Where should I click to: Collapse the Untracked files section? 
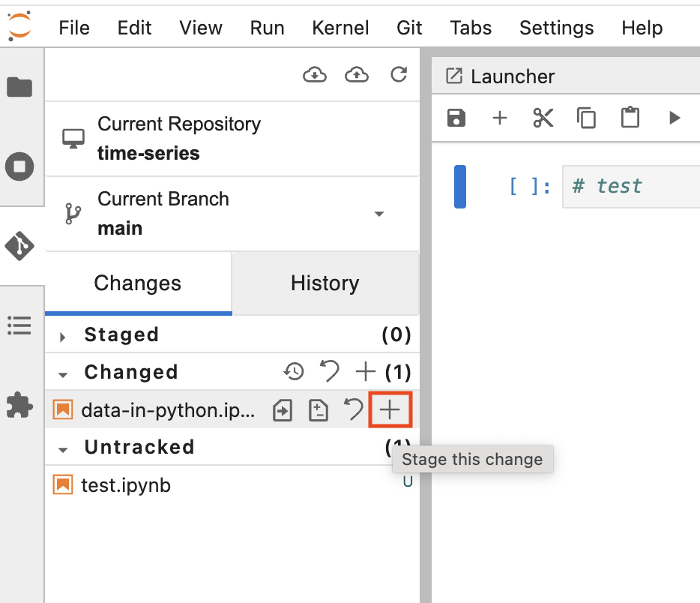pyautogui.click(x=63, y=447)
